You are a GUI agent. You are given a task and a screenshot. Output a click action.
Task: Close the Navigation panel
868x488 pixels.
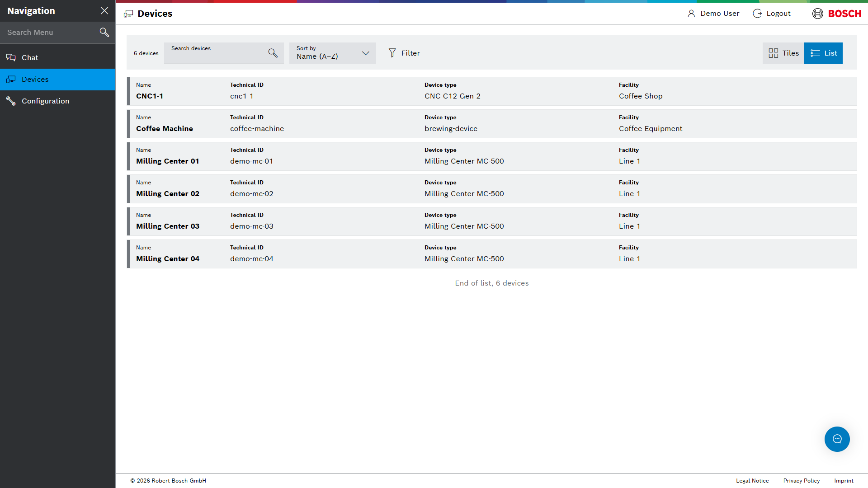(x=104, y=11)
